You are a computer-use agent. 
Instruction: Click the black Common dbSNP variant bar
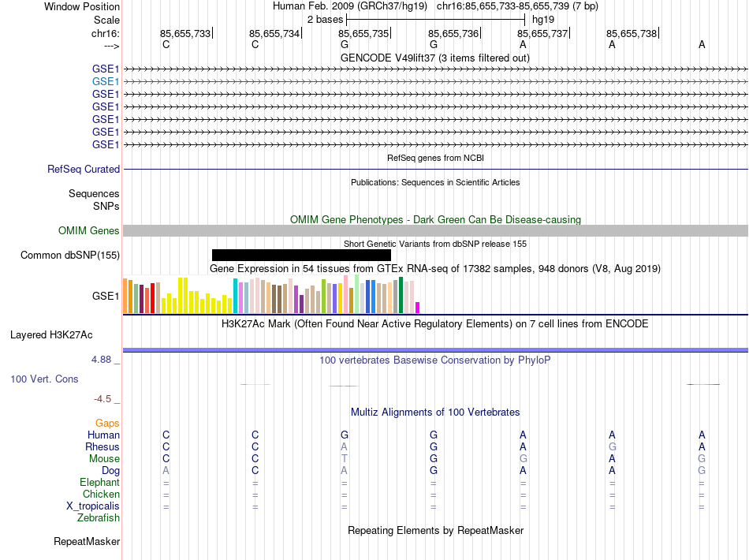(x=301, y=255)
